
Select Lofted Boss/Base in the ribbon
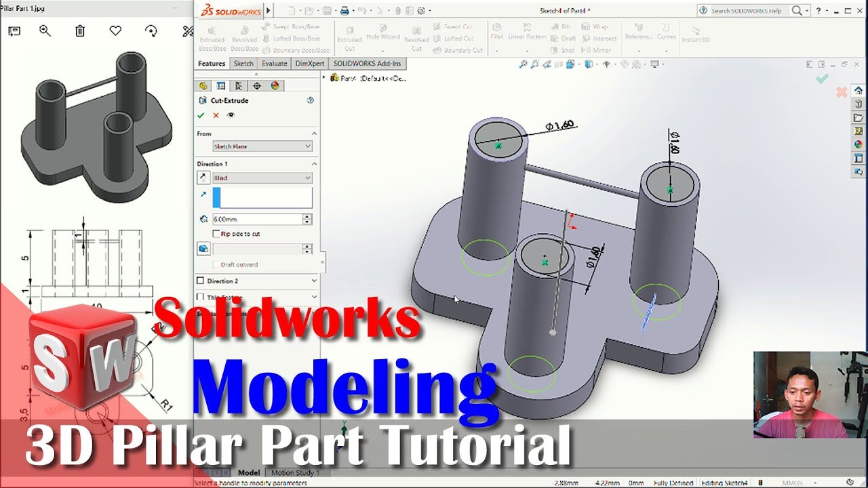tap(292, 39)
